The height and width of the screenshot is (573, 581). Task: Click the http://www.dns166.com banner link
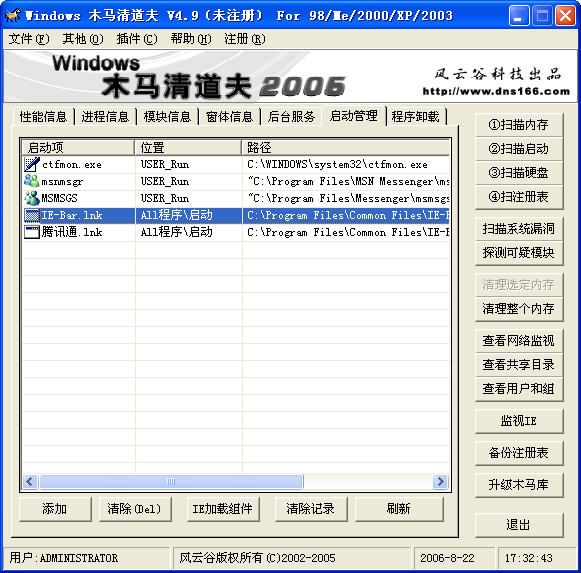point(496,91)
